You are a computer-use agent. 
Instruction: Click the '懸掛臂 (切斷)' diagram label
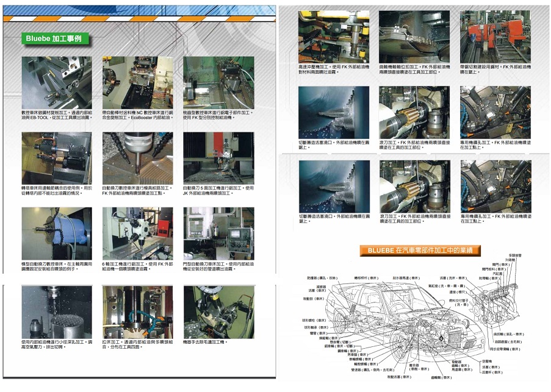pyautogui.click(x=339, y=342)
